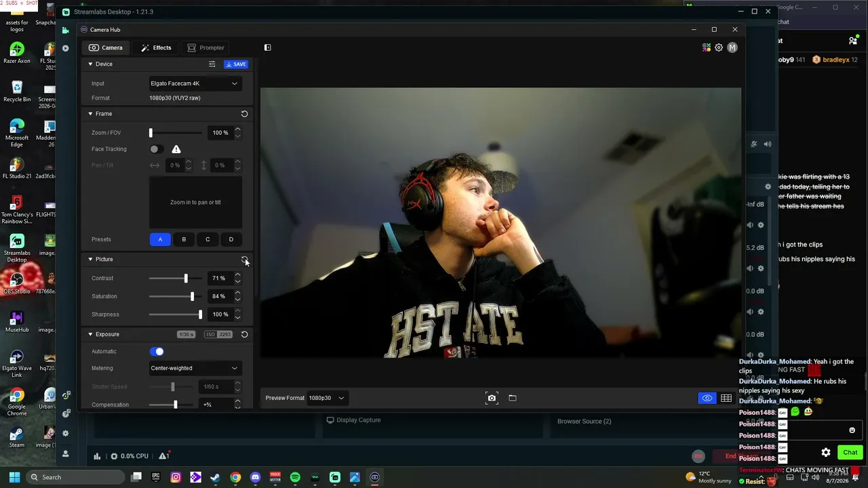Viewport: 868px width, 488px height.
Task: Take a snapshot with the camera capture icon
Action: [x=492, y=398]
